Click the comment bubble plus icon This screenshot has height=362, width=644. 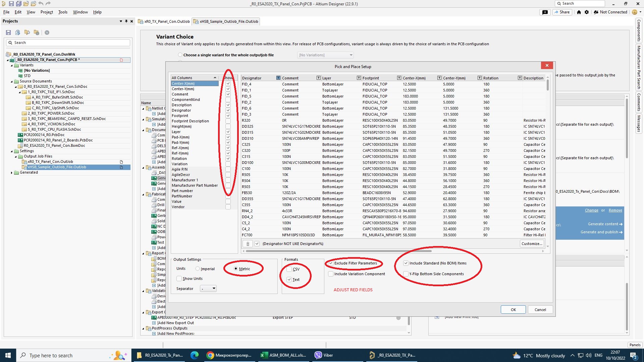pyautogui.click(x=545, y=12)
